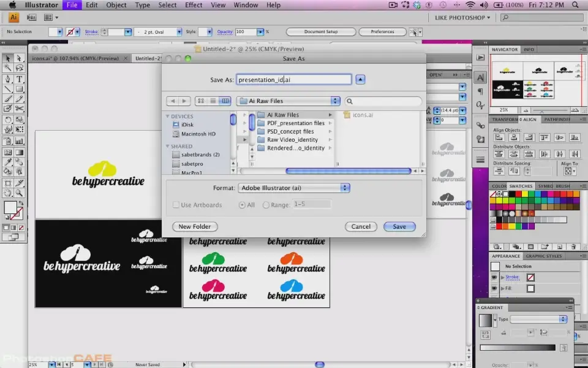The width and height of the screenshot is (588, 368).
Task: Open the Format dropdown (Adobe Illustrator ai)
Action: click(x=293, y=188)
